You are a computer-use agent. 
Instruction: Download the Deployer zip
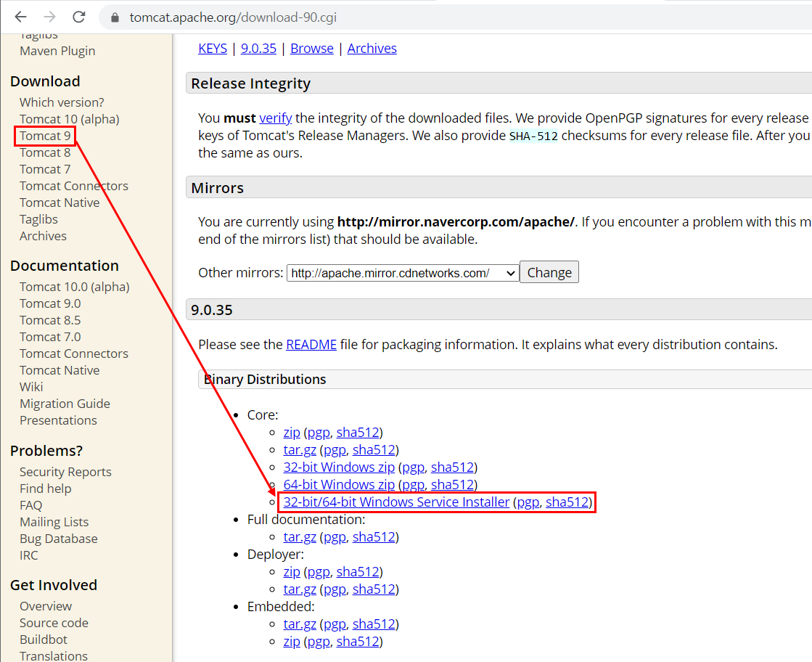[292, 572]
